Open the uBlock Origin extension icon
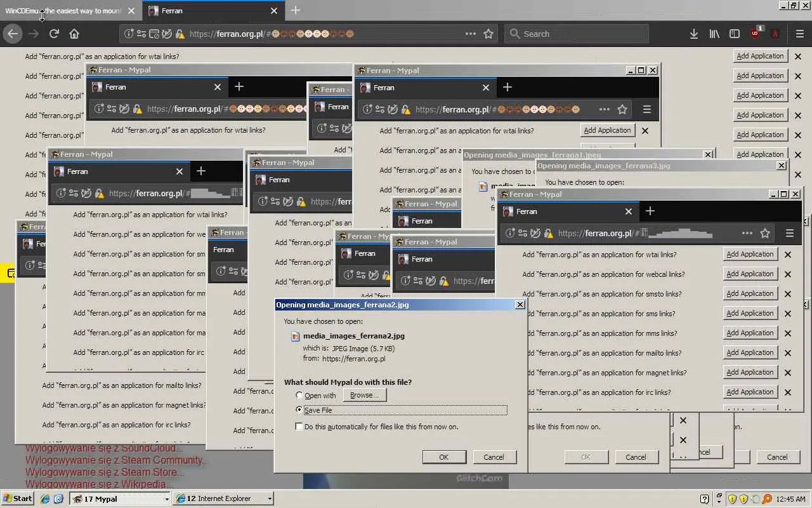This screenshot has height=508, width=812. (x=756, y=33)
